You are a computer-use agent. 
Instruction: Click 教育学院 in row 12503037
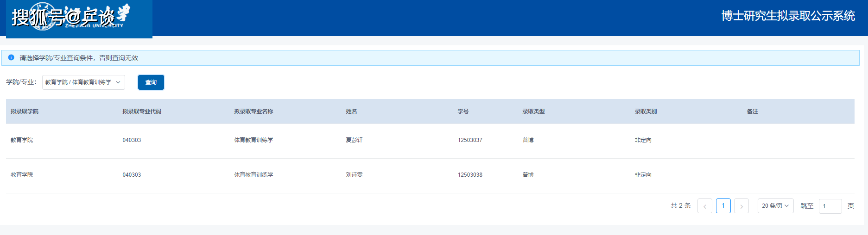(22, 140)
